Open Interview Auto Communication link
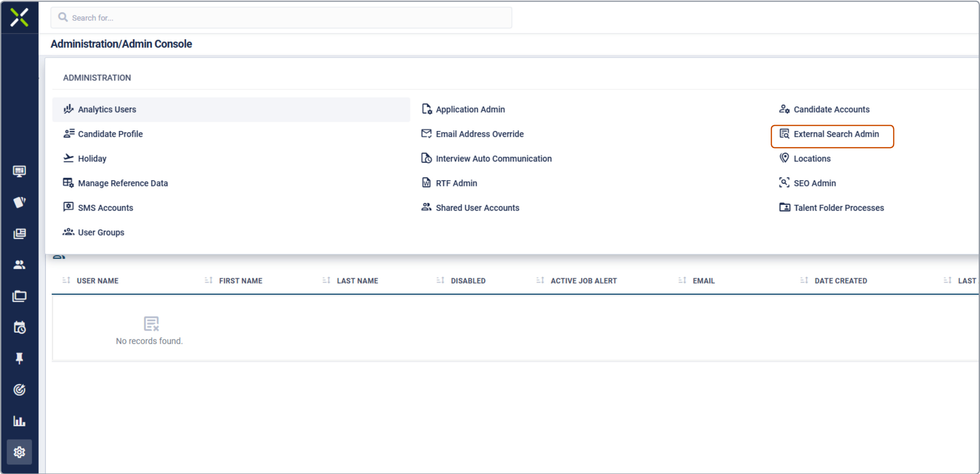 click(x=493, y=159)
